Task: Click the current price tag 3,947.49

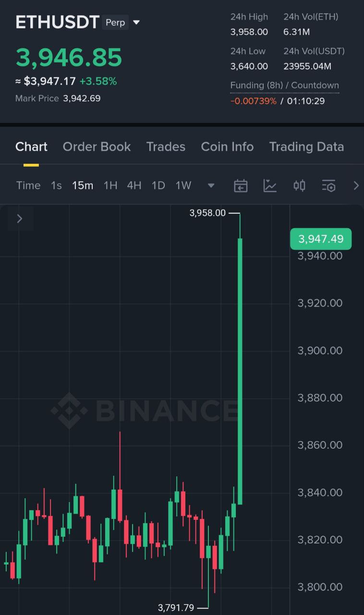Action: [321, 239]
